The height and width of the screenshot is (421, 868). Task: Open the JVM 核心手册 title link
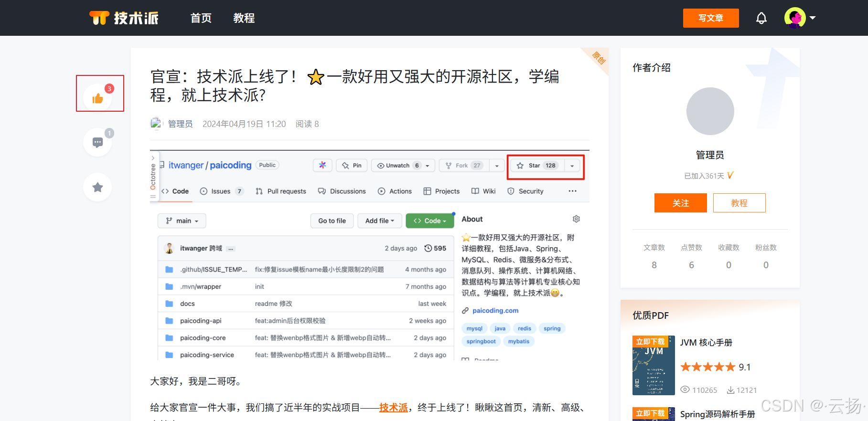pos(706,343)
